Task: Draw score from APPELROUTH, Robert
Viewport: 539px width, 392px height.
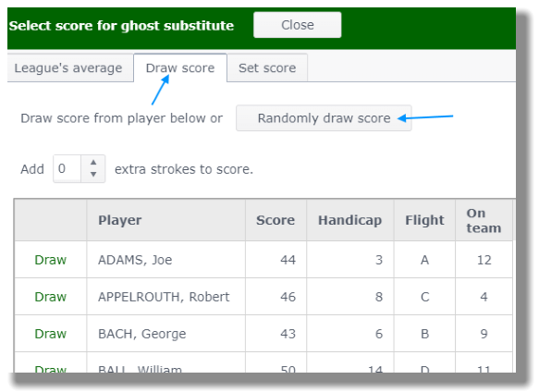Action: coord(51,297)
